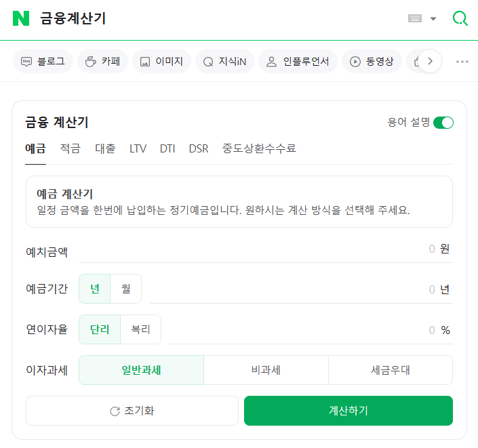This screenshot has width=478, height=448.
Task: Select 월 as the deposit period unit
Action: [125, 289]
